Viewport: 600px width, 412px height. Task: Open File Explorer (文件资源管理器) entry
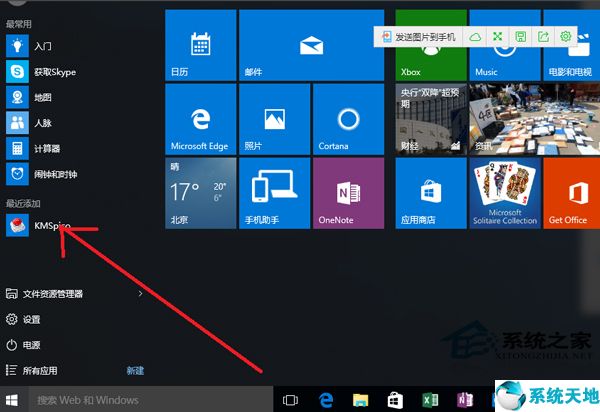point(44,294)
